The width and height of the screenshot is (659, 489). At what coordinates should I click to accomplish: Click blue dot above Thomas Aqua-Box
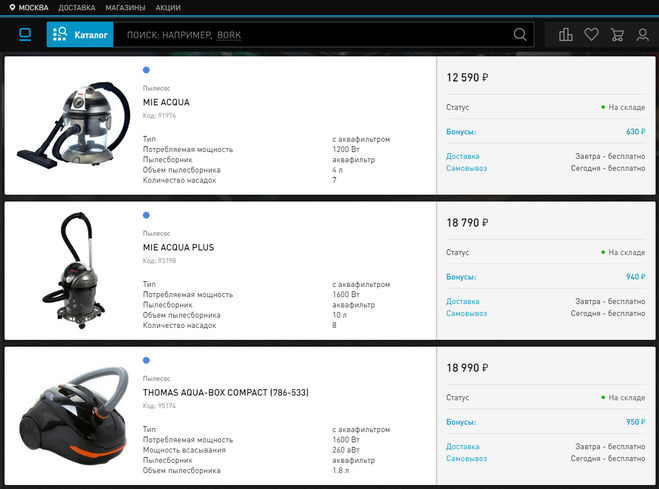coord(146,360)
